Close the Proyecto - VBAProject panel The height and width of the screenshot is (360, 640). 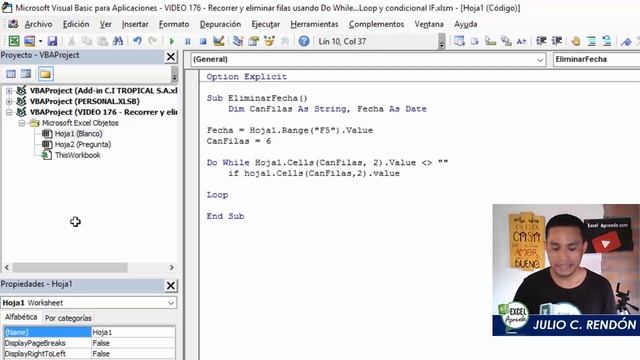click(x=171, y=57)
